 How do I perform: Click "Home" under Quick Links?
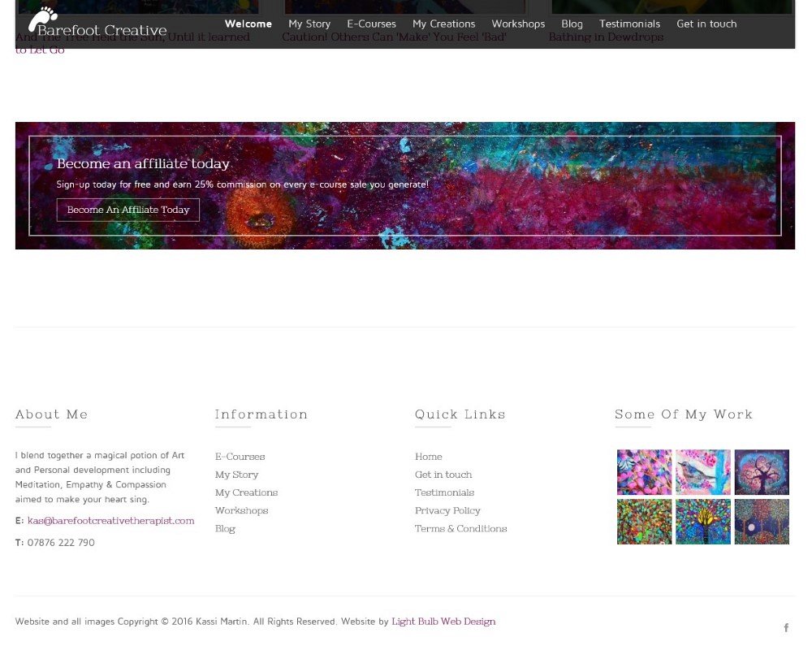(x=429, y=456)
